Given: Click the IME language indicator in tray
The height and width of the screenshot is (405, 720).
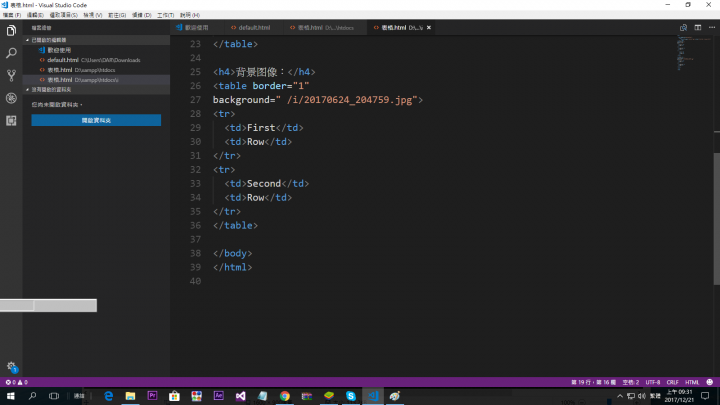Looking at the screenshot, I should [x=655, y=396].
